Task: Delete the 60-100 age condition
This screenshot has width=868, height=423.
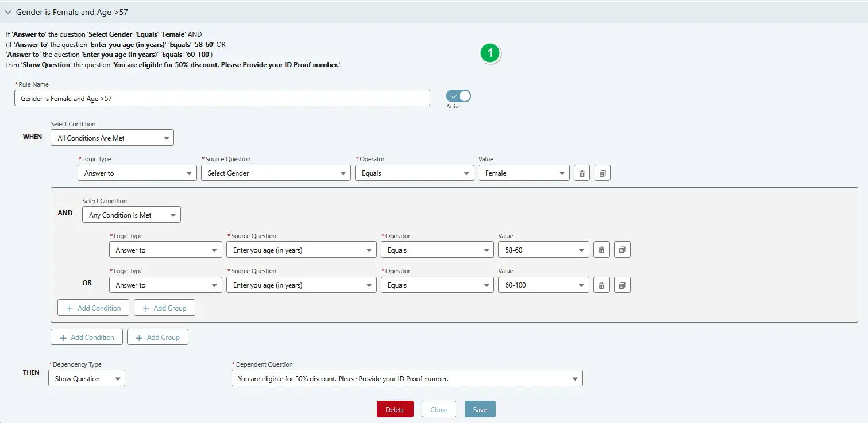Action: pyautogui.click(x=601, y=285)
